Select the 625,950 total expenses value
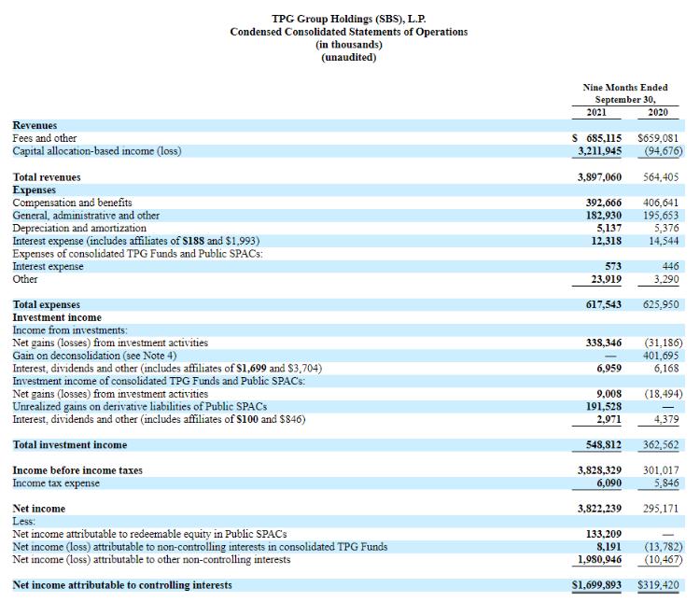The image size is (700, 602). (661, 304)
